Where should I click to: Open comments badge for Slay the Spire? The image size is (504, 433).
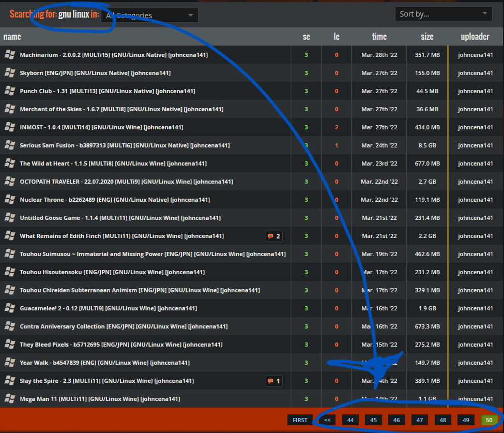tap(274, 381)
